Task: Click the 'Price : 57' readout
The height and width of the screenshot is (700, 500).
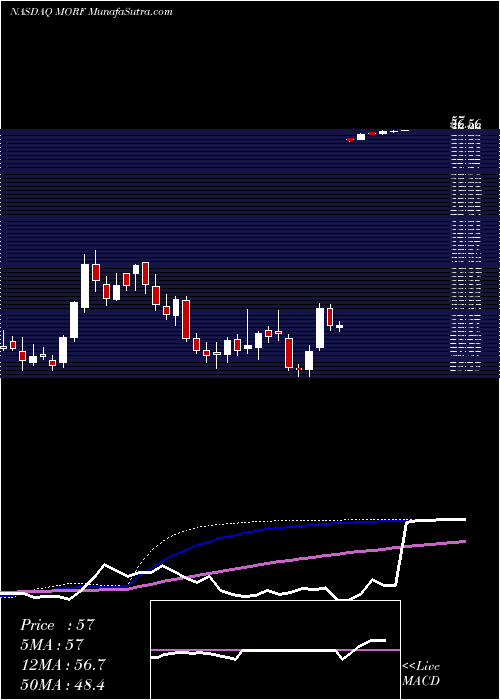Action: pos(57,625)
